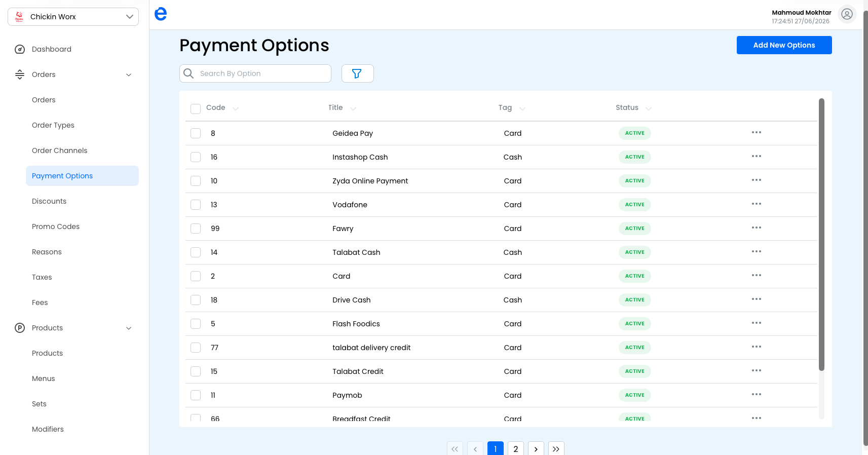
Task: Click the 'Cash' tag in Drive Cash row
Action: coord(513,300)
